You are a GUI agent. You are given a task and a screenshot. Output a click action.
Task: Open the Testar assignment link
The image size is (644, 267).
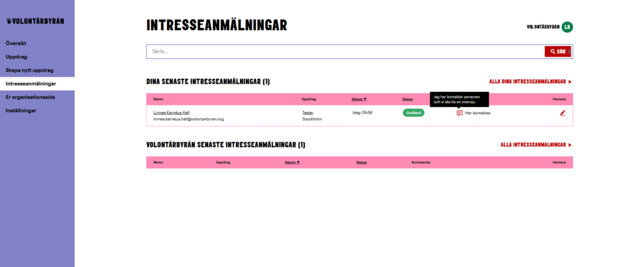308,112
